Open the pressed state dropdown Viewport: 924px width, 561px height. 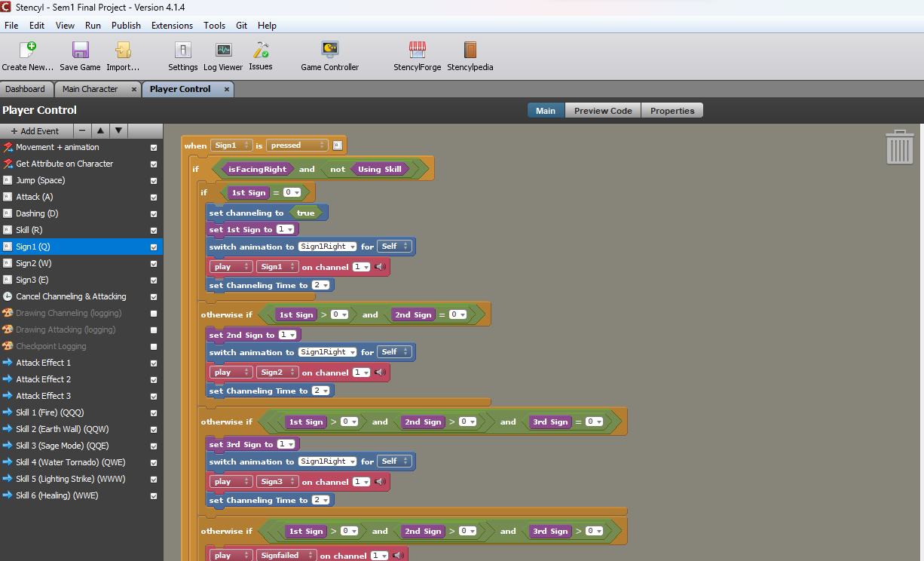[x=296, y=146]
